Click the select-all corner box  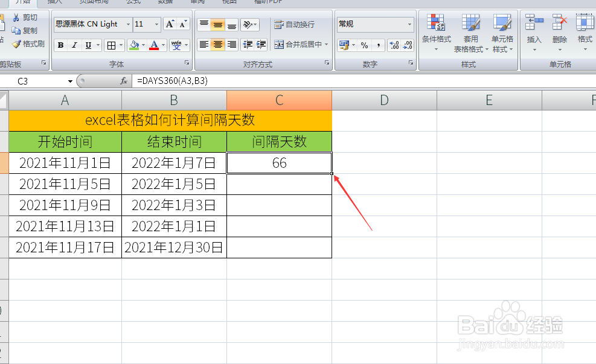coord(4,100)
